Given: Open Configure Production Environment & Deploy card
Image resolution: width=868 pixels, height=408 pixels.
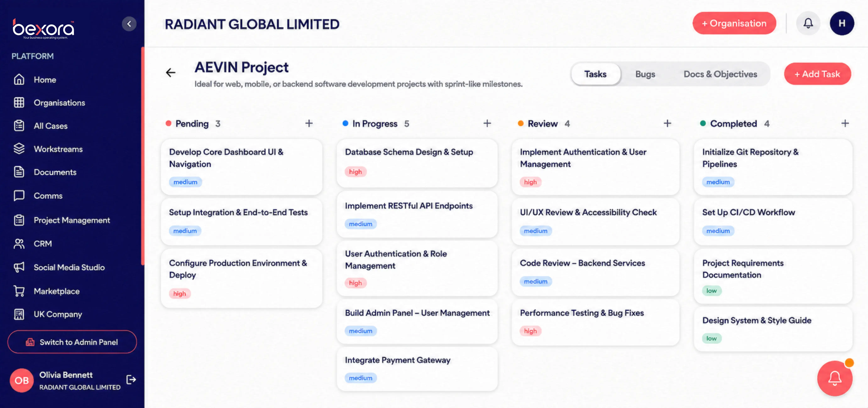Looking at the screenshot, I should (242, 278).
